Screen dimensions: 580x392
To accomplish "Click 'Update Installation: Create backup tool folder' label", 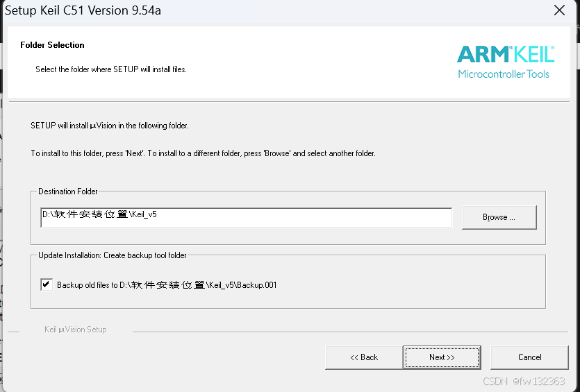I will (113, 255).
